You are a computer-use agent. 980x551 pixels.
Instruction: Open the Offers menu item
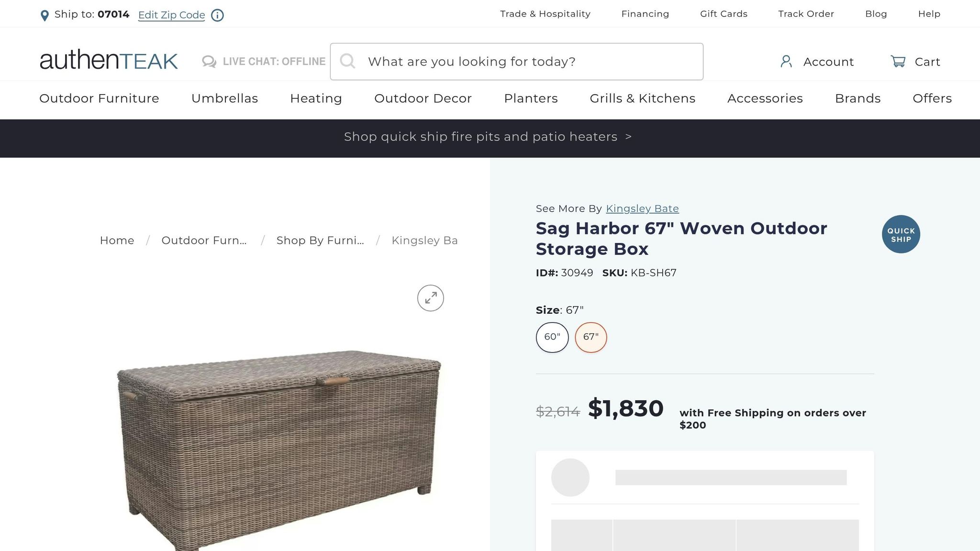[932, 99]
